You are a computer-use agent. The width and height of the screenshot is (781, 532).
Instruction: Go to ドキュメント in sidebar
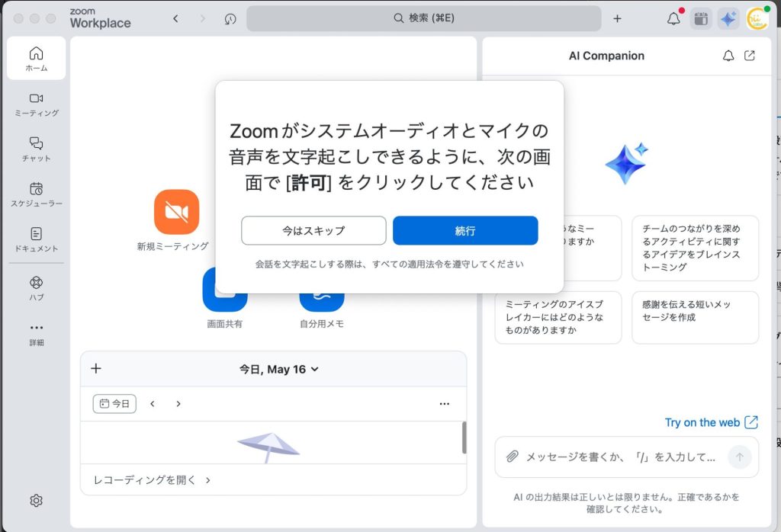[x=37, y=239]
